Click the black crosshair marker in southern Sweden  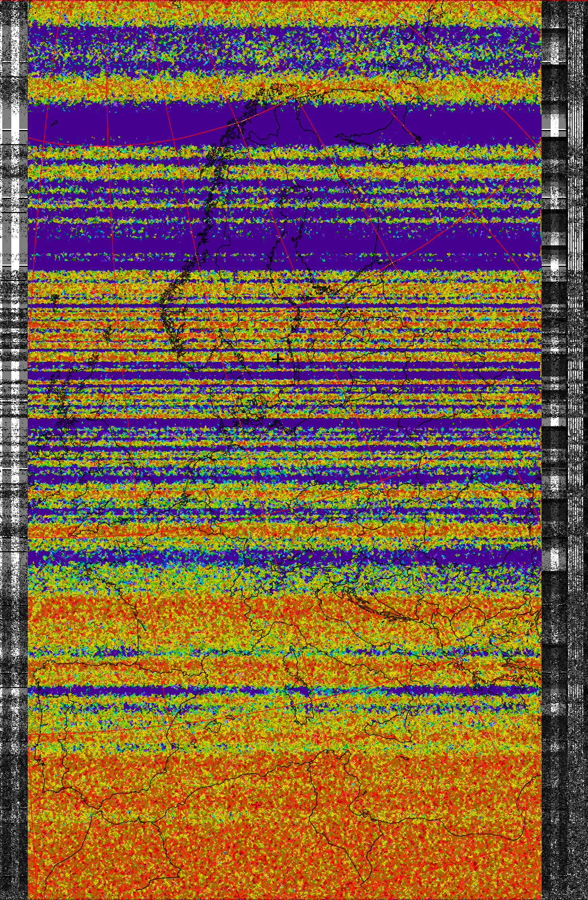(x=278, y=359)
